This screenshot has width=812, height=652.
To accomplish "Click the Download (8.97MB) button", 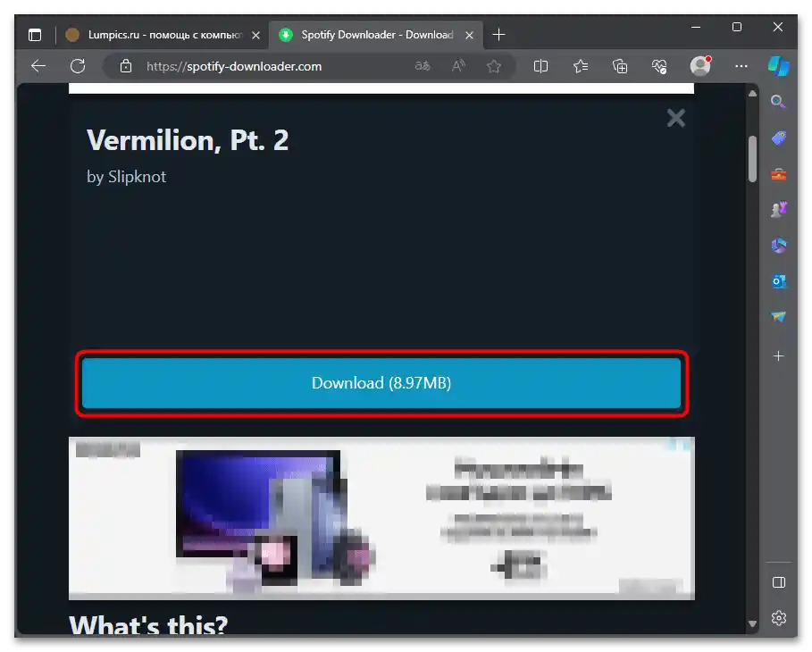I will pos(381,383).
